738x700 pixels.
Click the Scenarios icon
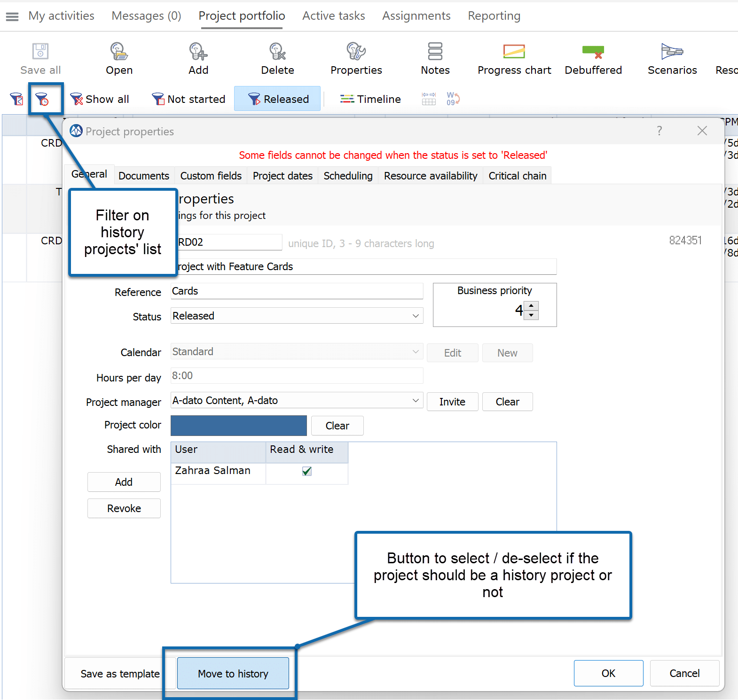[672, 52]
